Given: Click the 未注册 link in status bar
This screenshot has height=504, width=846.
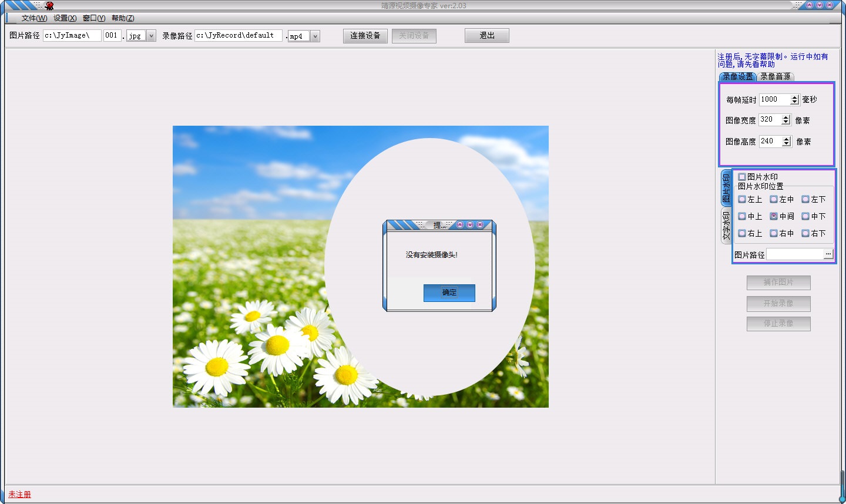Looking at the screenshot, I should pos(19,495).
